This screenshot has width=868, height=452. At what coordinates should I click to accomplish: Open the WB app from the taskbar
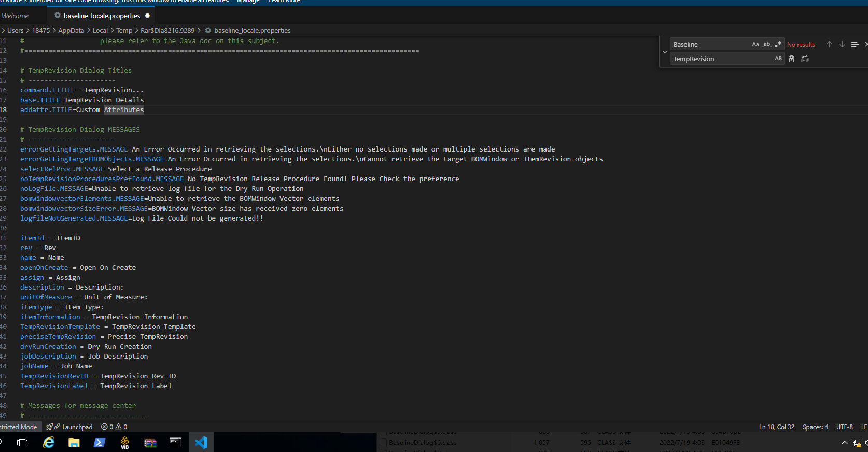(x=125, y=443)
